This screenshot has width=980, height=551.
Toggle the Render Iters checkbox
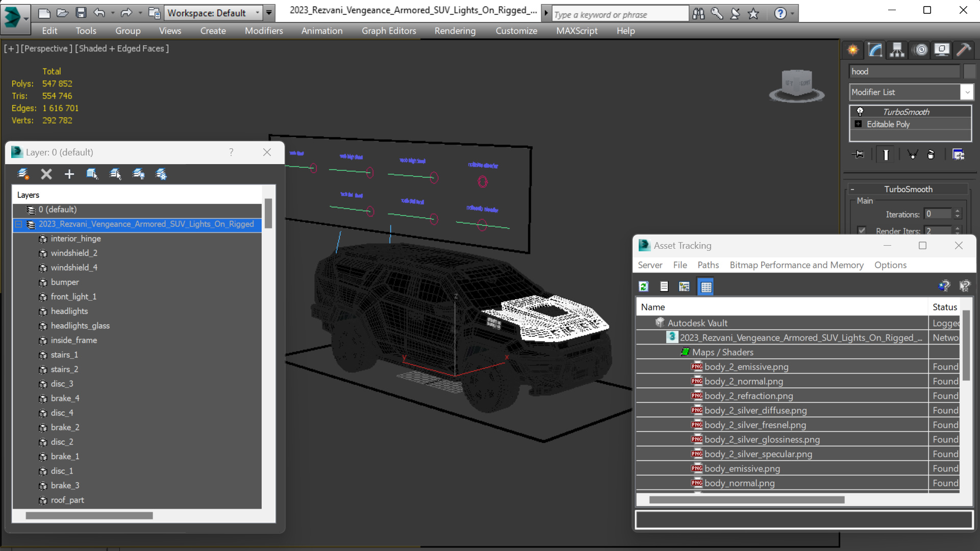pyautogui.click(x=862, y=230)
